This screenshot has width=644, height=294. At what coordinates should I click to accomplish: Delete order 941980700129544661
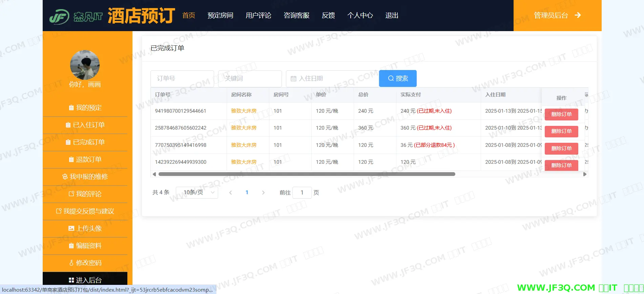point(561,114)
